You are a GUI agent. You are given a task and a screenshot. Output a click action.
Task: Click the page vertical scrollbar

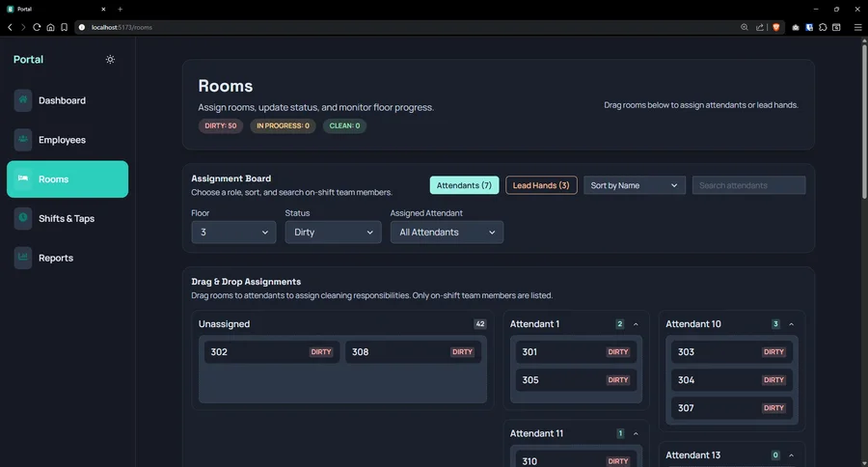pyautogui.click(x=864, y=121)
